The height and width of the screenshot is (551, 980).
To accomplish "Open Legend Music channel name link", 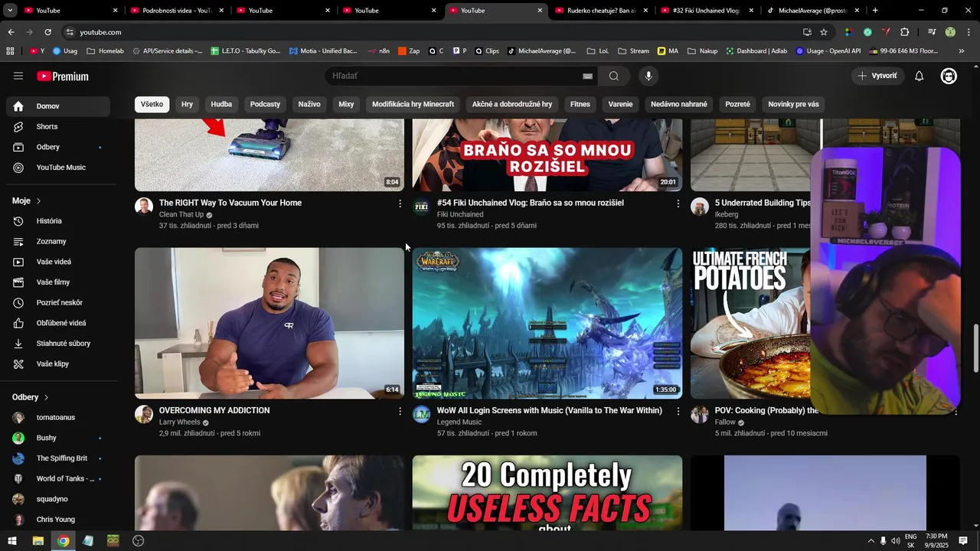I will (459, 422).
